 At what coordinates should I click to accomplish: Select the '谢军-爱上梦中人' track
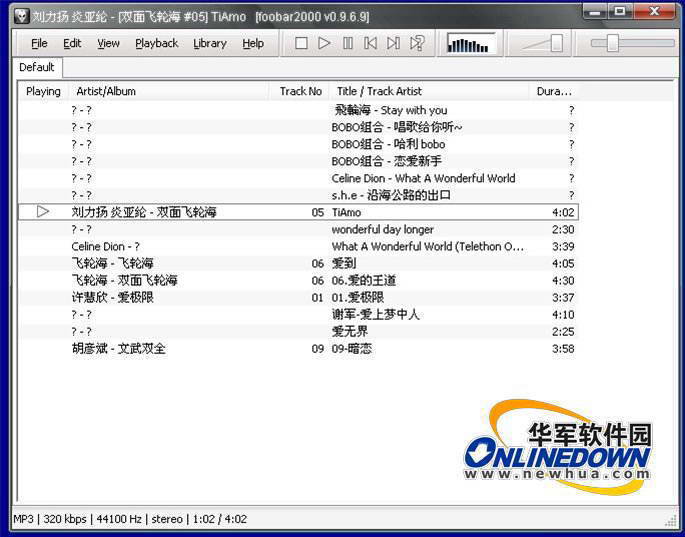click(x=375, y=315)
